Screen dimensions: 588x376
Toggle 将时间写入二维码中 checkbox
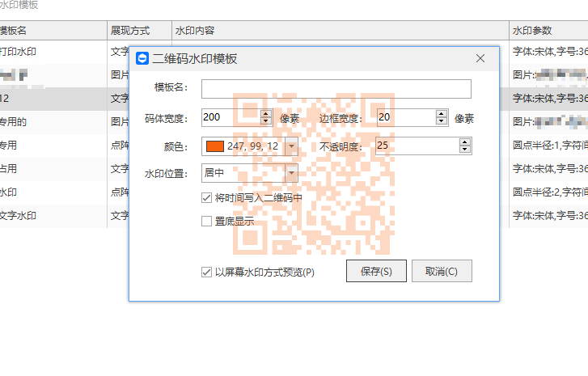tap(206, 197)
